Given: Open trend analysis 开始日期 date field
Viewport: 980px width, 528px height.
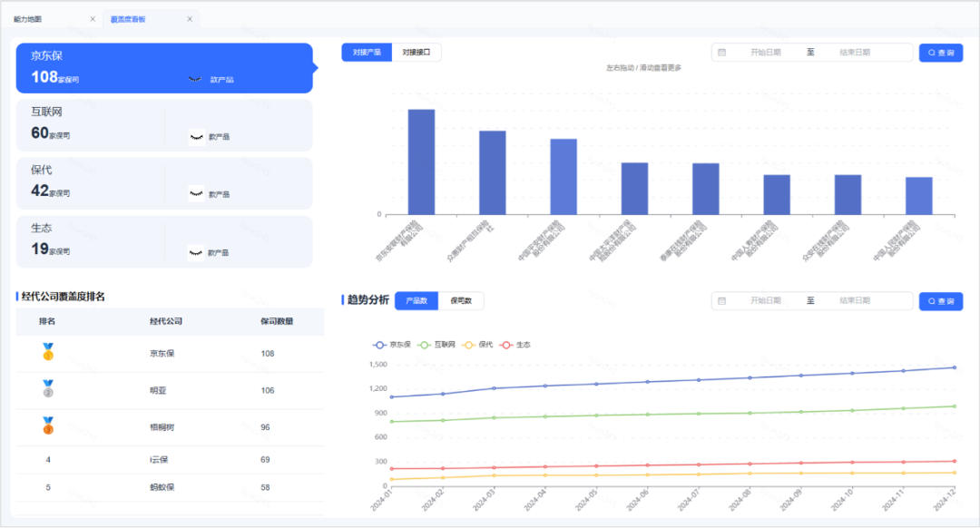Looking at the screenshot, I should tap(766, 300).
